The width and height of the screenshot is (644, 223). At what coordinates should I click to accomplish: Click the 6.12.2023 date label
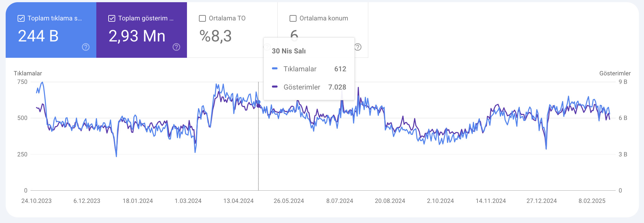tap(87, 201)
